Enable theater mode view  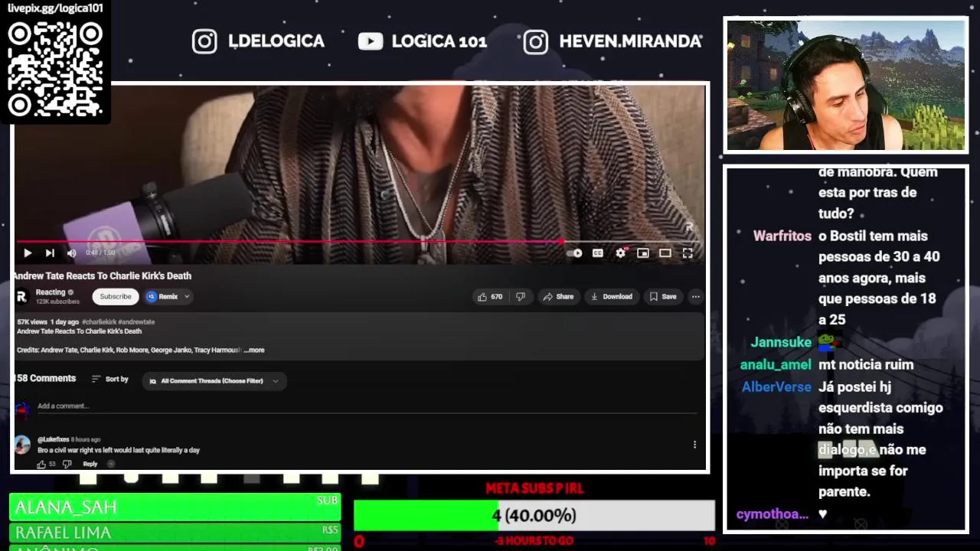tap(665, 253)
